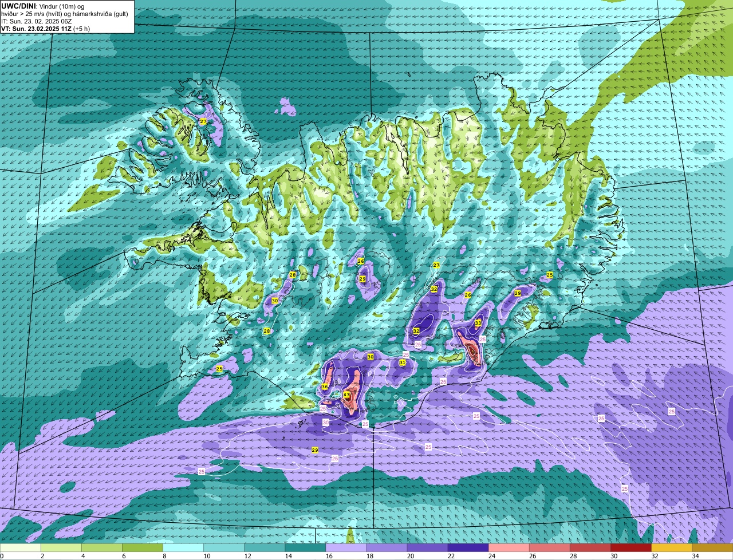Select the 20–22 m/s purple legend swatch
The image size is (733, 560).
427,548
